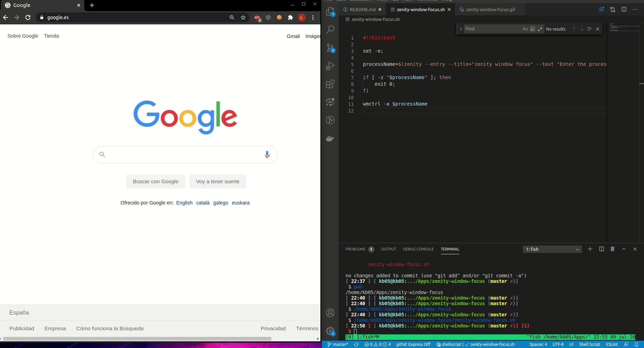
Task: Toggle Find in Selection
Action: click(589, 29)
